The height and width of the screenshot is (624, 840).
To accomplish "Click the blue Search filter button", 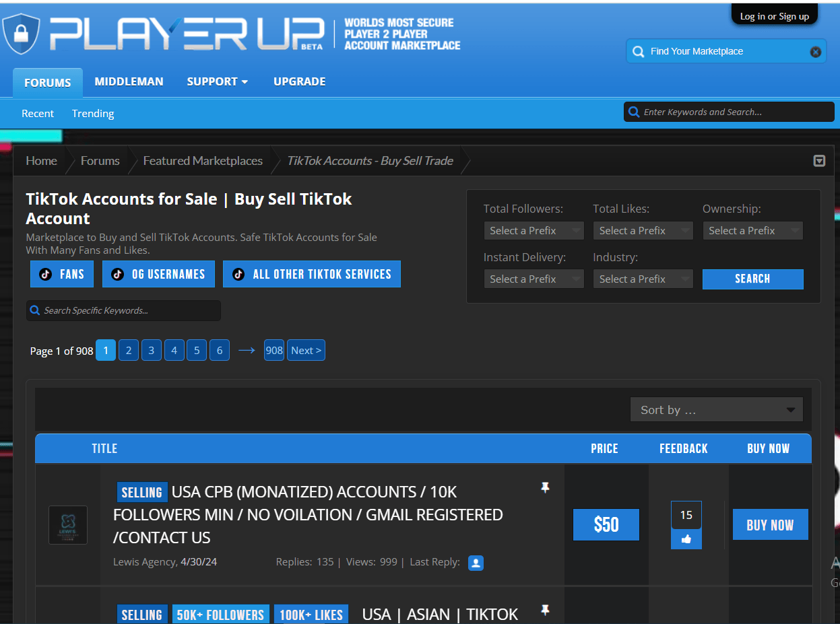I will coord(752,279).
